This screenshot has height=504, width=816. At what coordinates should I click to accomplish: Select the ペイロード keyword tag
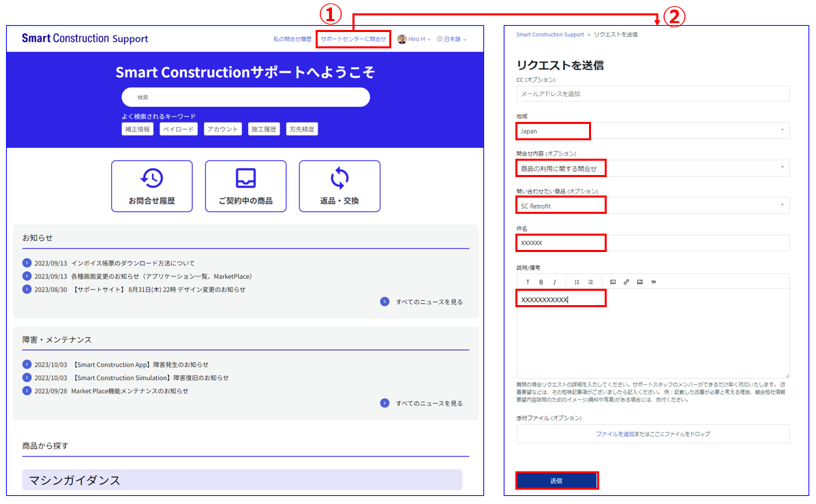pyautogui.click(x=179, y=129)
